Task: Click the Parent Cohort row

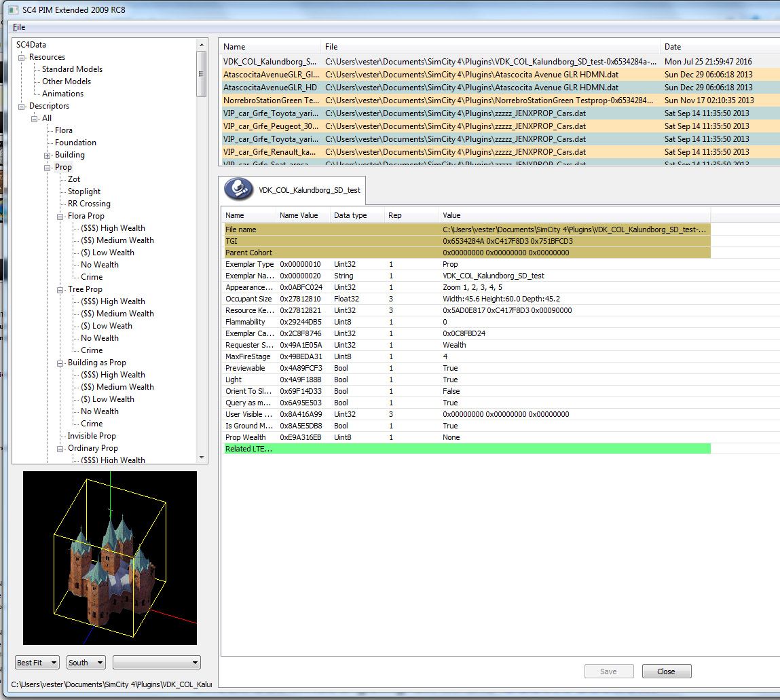Action: (x=467, y=253)
